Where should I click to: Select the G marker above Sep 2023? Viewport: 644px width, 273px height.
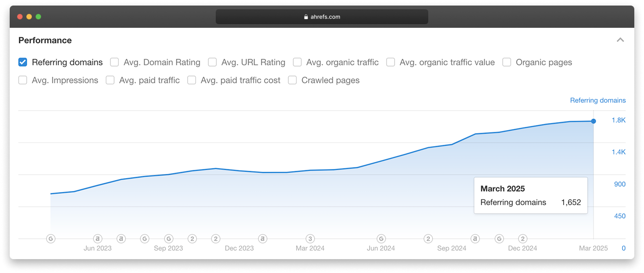point(169,239)
